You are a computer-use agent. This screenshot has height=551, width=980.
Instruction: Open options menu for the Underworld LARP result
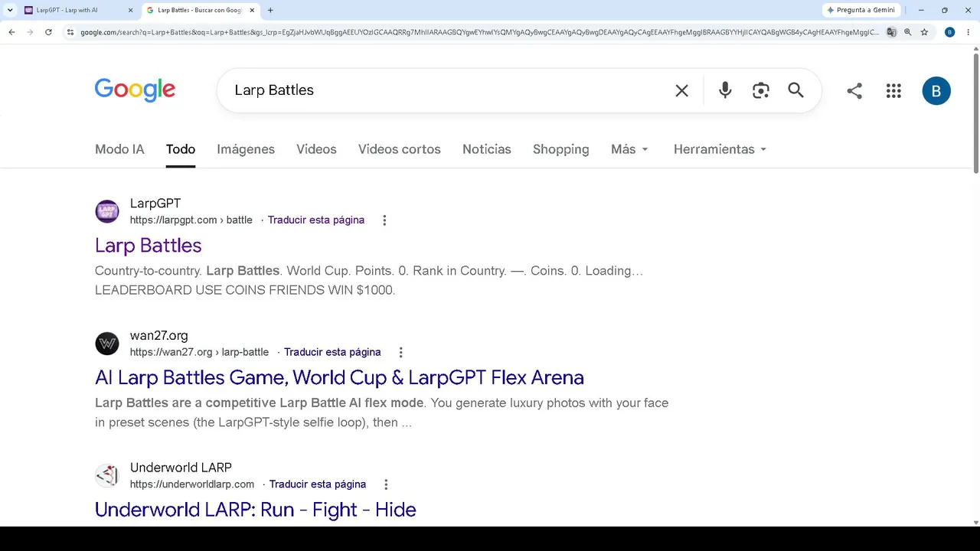(386, 484)
